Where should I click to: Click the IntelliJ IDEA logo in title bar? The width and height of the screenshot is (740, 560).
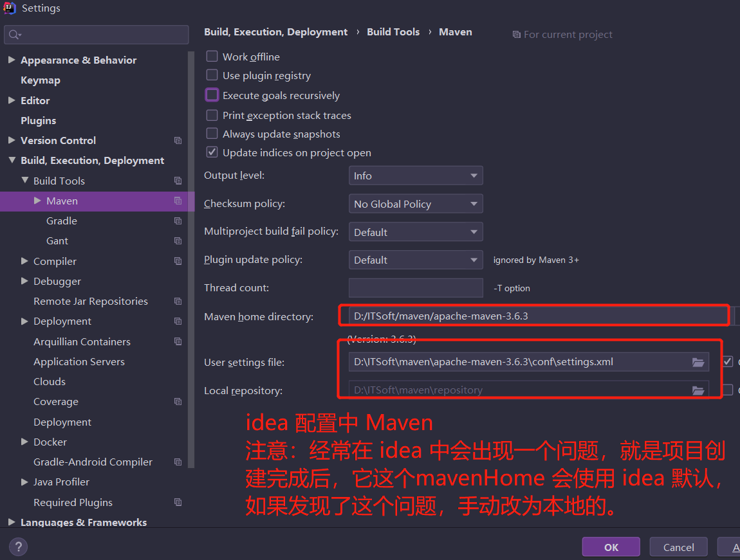[x=10, y=8]
